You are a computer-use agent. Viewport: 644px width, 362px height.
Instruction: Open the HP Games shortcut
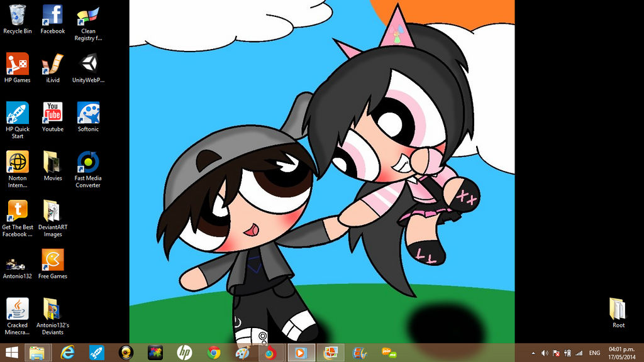17,68
